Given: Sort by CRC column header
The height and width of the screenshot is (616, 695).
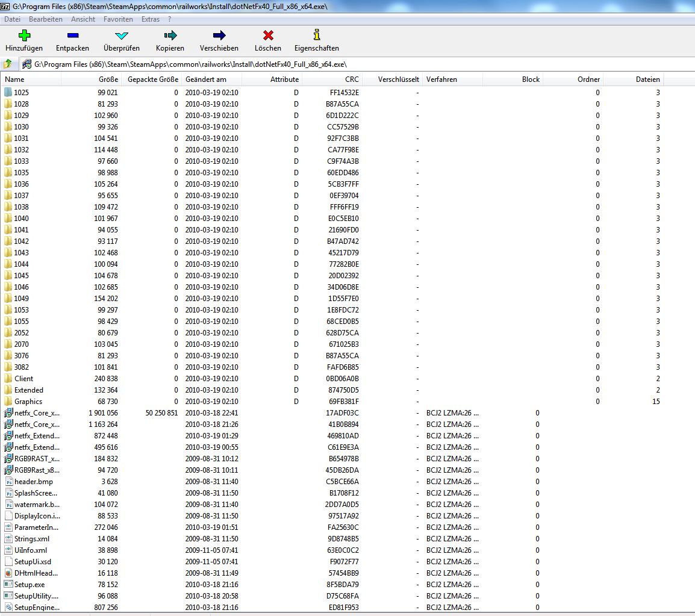Looking at the screenshot, I should (332, 79).
